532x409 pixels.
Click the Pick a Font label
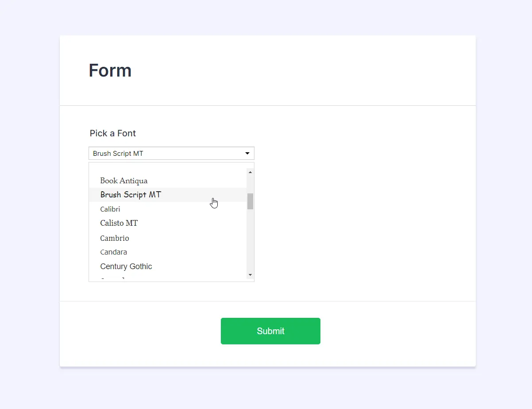(x=112, y=133)
